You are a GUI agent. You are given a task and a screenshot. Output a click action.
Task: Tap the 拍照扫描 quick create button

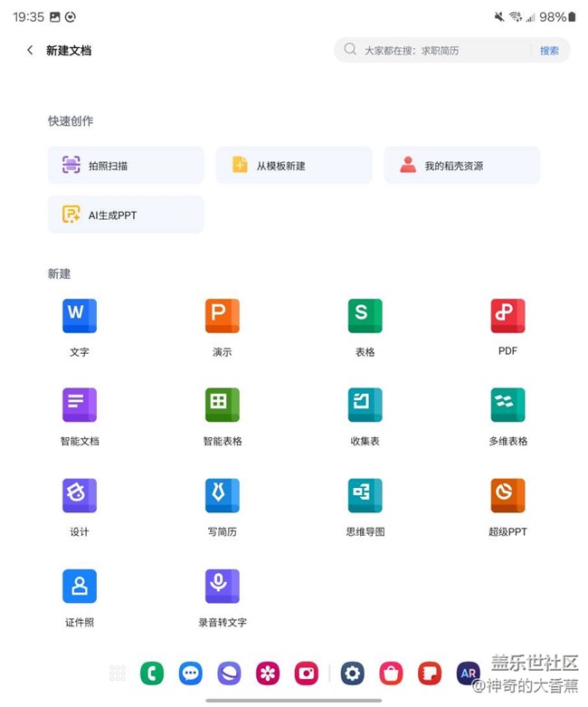point(126,166)
